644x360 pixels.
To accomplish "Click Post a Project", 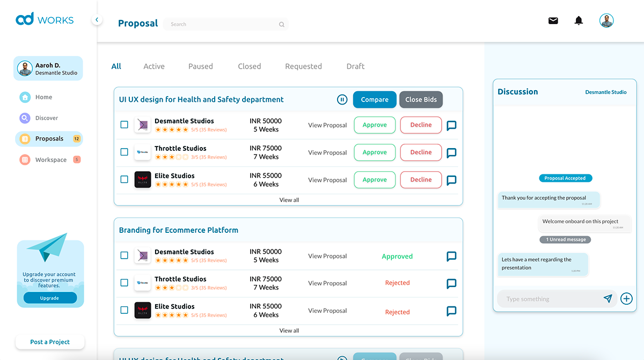I will pyautogui.click(x=50, y=342).
